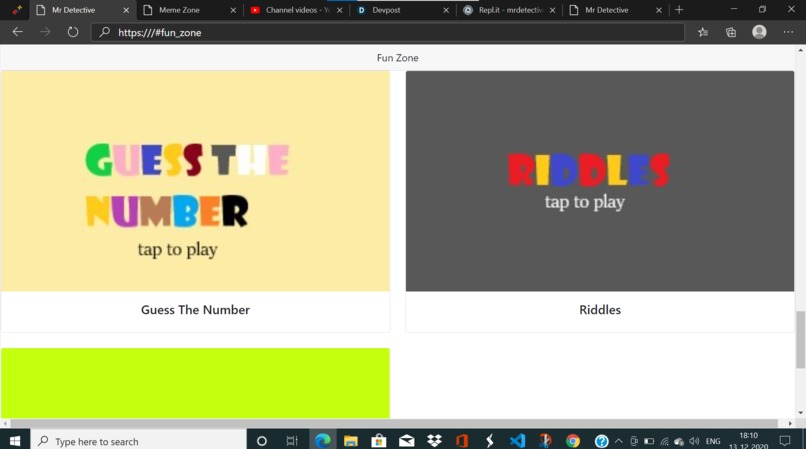
Task: Switch to the Meme Zone tab
Action: [x=189, y=10]
